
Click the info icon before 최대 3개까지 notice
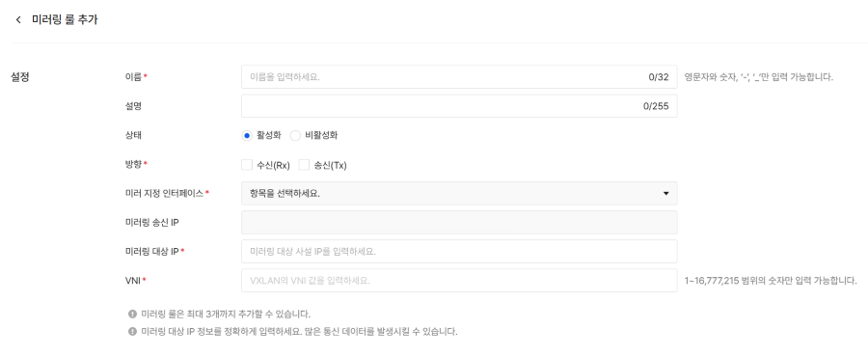click(x=132, y=314)
